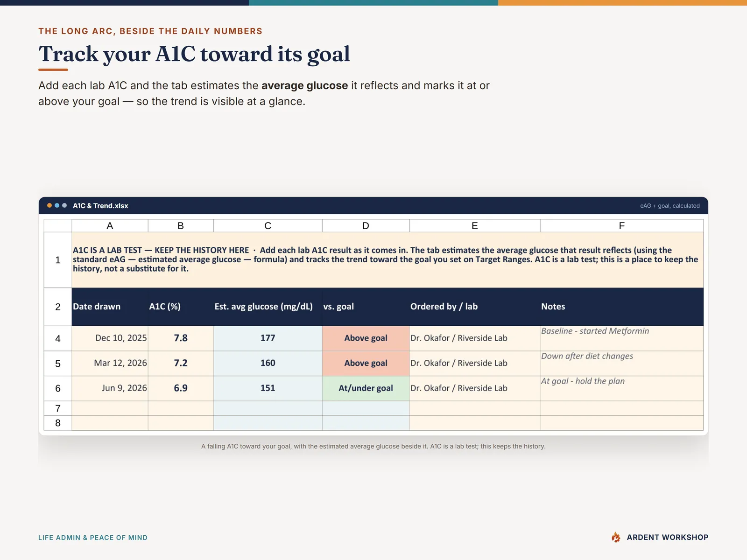Click the 'Est. avg glucose (mg/dL)' header cell
This screenshot has height=560, width=747.
click(x=268, y=307)
